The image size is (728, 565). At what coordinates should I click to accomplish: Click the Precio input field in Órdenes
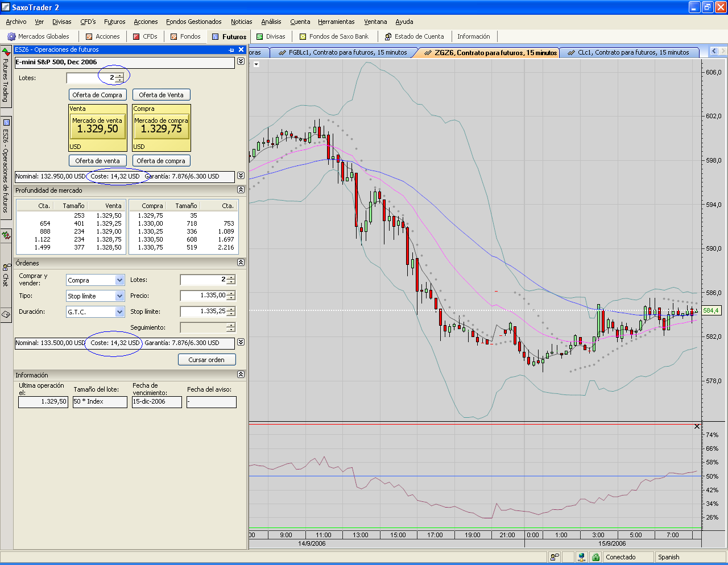pos(204,296)
